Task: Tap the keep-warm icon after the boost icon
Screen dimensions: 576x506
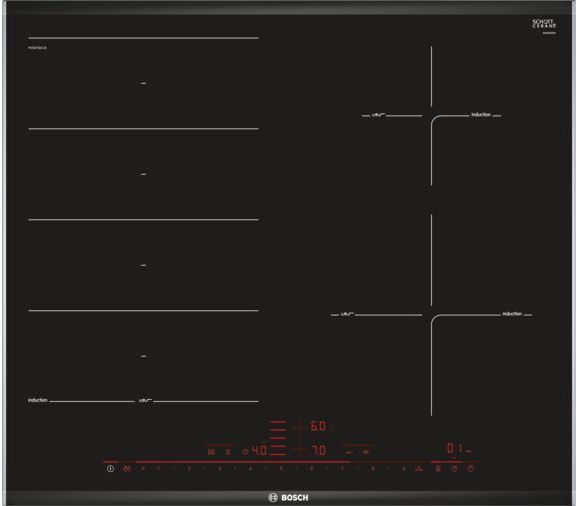Action: point(438,469)
